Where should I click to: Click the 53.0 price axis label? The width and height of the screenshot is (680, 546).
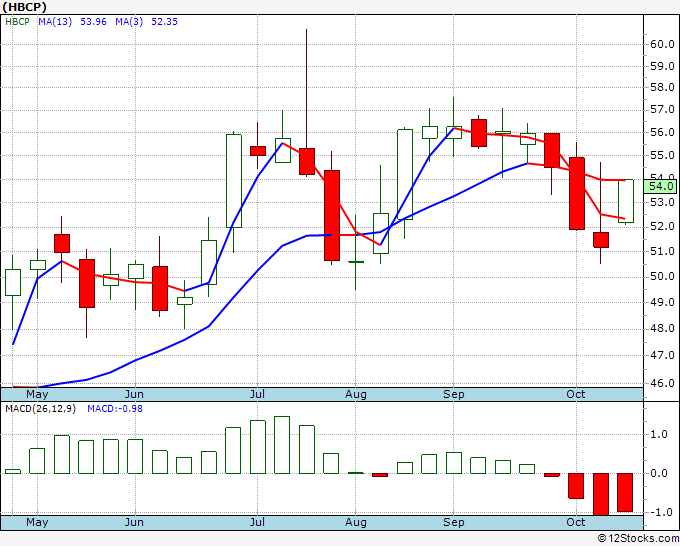662,203
